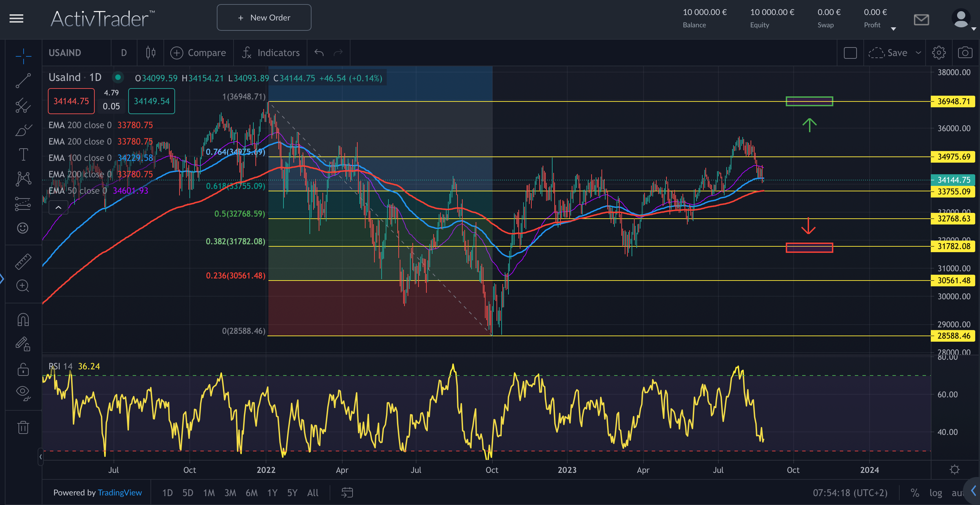Open the main hamburger menu
The height and width of the screenshot is (505, 980).
click(x=16, y=18)
